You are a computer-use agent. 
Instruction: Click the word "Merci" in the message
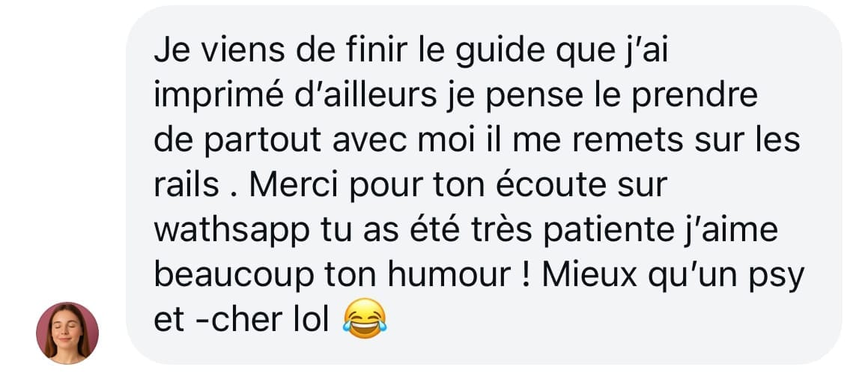point(294,186)
